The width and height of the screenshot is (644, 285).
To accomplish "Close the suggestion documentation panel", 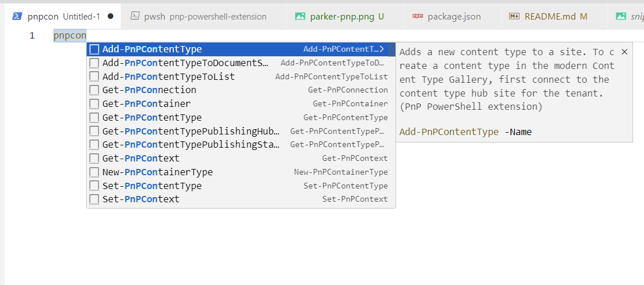I will point(624,52).
